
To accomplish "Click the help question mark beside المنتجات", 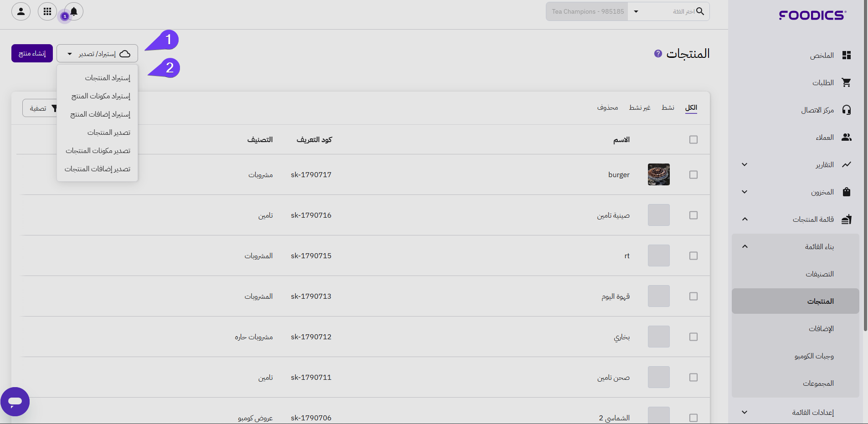I will pos(658,54).
